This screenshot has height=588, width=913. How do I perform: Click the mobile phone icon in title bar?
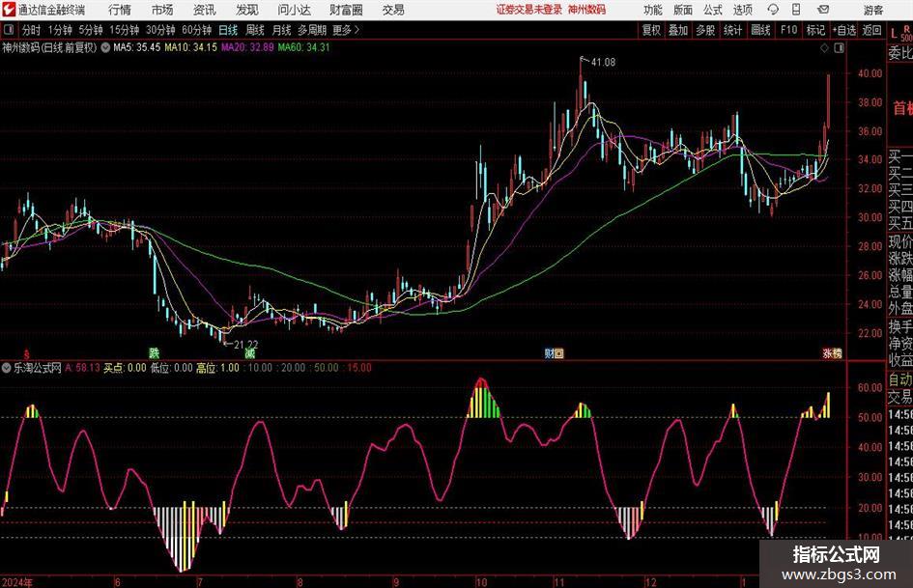tap(796, 10)
